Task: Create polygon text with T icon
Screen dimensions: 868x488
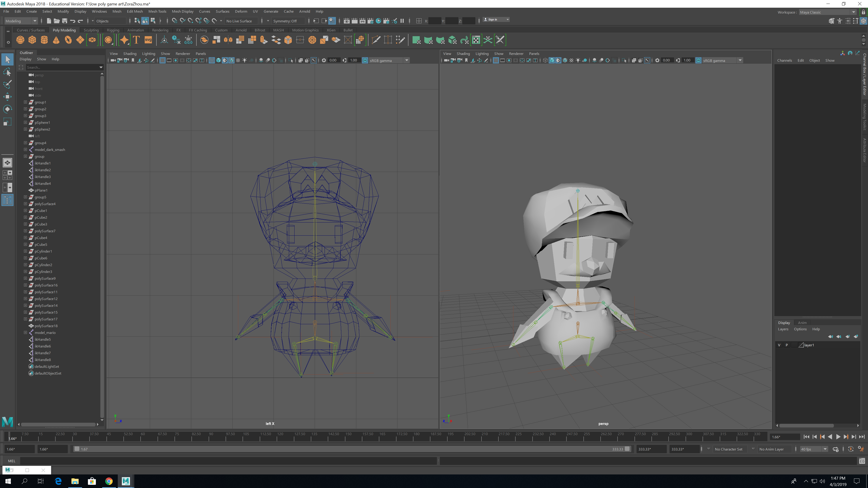Action: [x=136, y=40]
